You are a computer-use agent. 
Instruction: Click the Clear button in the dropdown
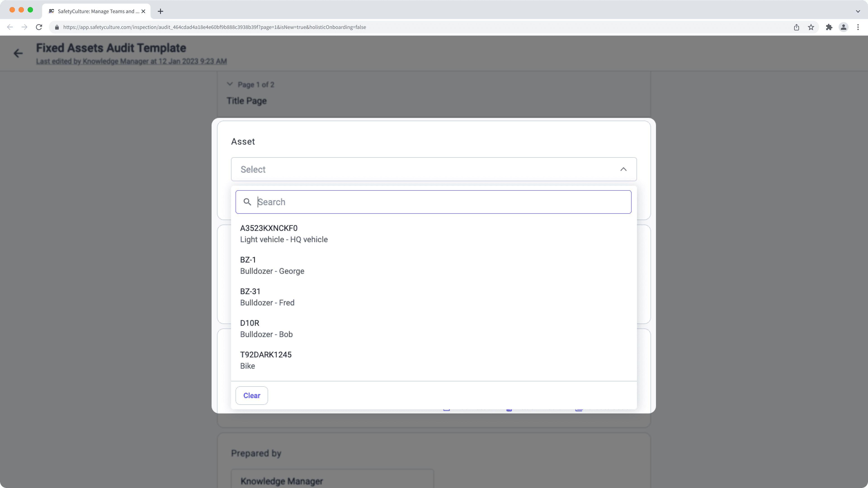pyautogui.click(x=251, y=395)
